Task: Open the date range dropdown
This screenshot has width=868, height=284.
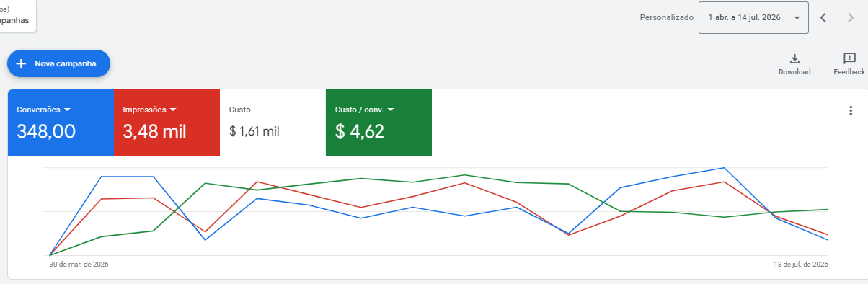Action: (753, 18)
